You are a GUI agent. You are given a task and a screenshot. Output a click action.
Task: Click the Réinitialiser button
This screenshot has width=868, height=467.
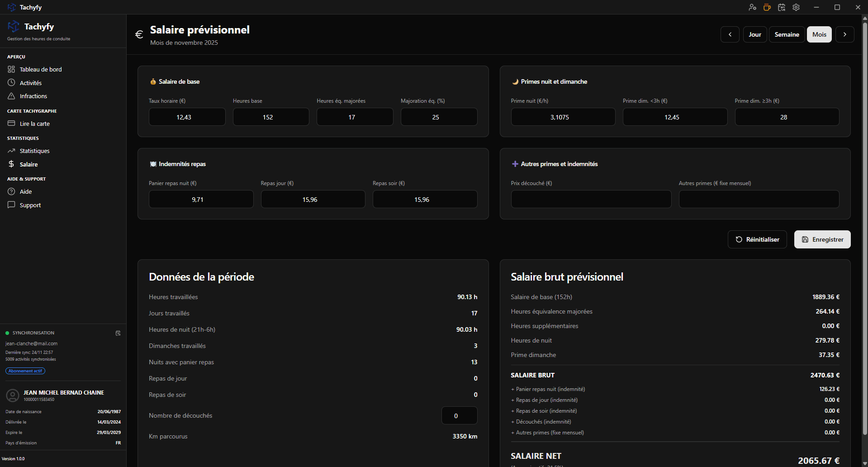[x=757, y=239]
